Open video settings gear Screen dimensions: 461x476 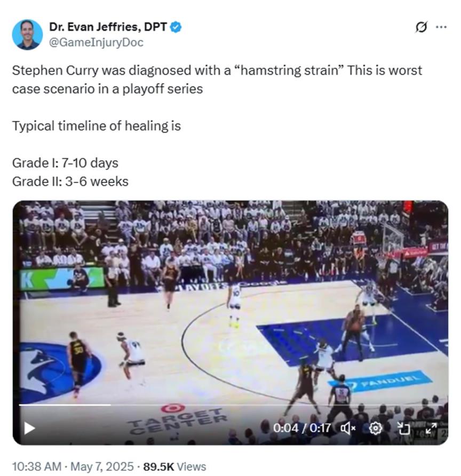376,428
